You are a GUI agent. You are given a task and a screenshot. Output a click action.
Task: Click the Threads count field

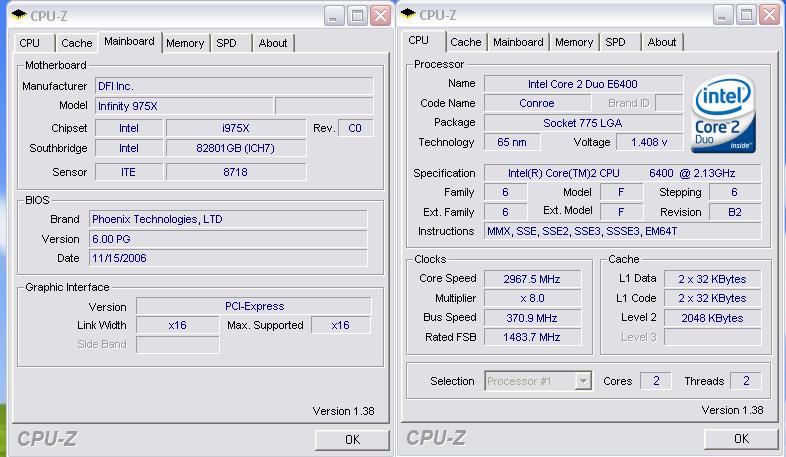[x=745, y=381]
